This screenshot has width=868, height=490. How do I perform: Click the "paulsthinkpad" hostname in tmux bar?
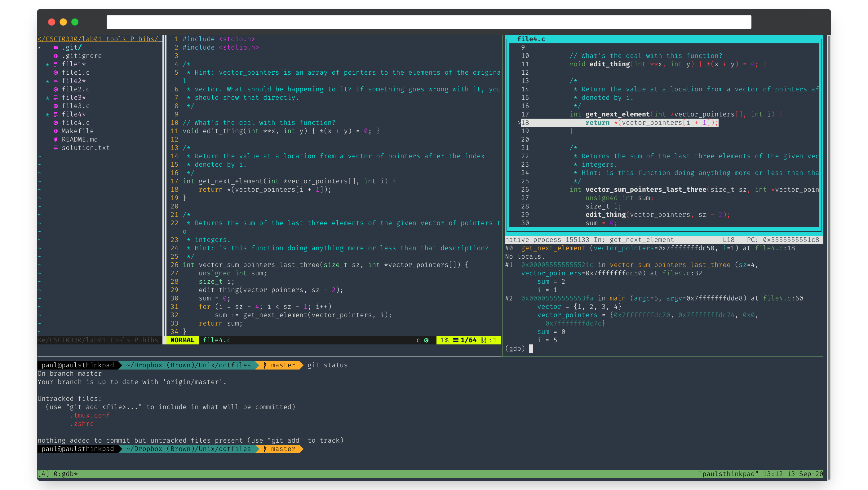point(728,474)
